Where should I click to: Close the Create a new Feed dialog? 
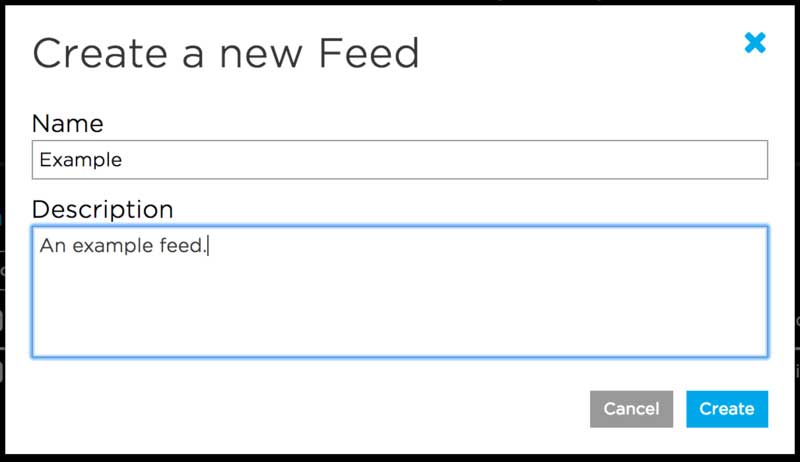[x=755, y=43]
